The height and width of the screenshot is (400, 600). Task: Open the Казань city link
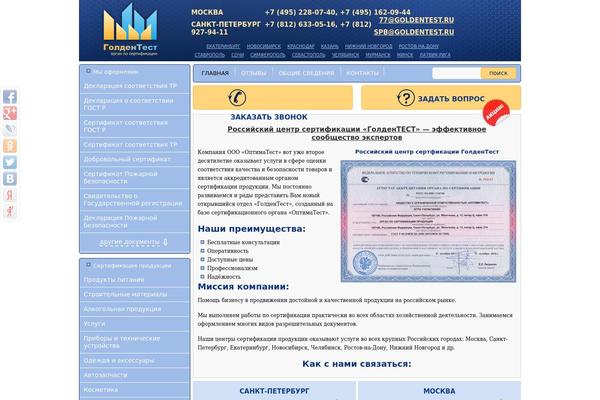330,46
